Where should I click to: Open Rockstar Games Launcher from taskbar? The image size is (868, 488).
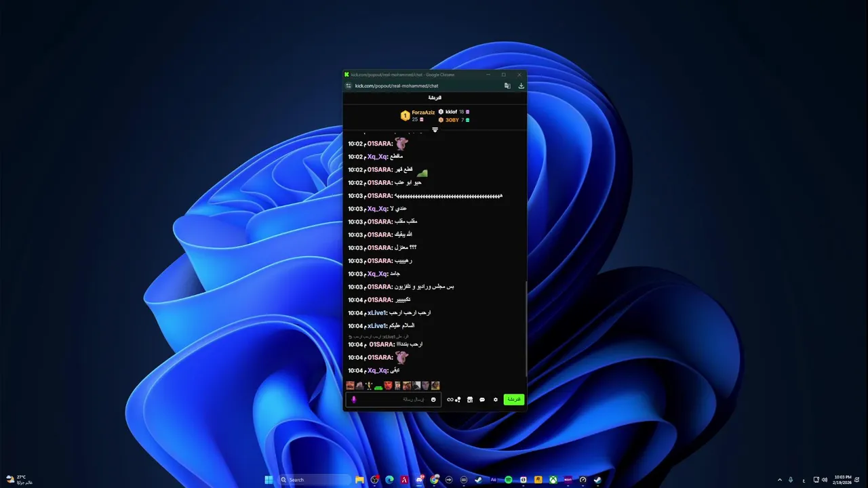click(x=538, y=480)
